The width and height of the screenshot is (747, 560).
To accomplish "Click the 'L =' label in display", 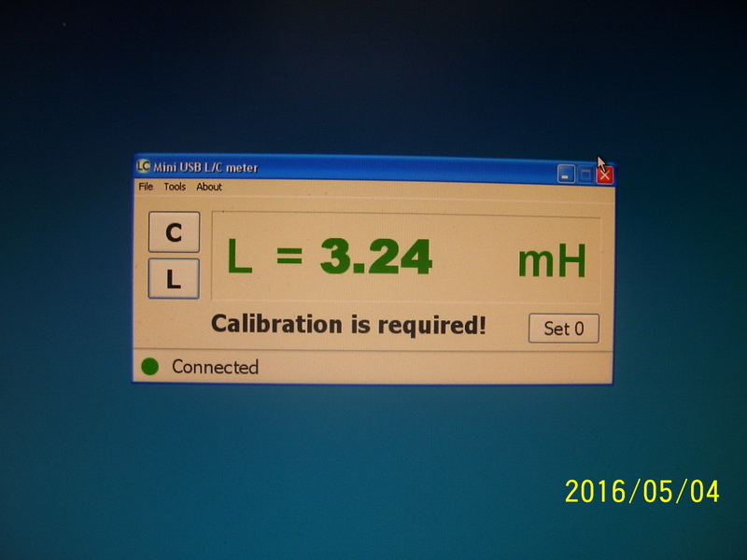I will (265, 256).
